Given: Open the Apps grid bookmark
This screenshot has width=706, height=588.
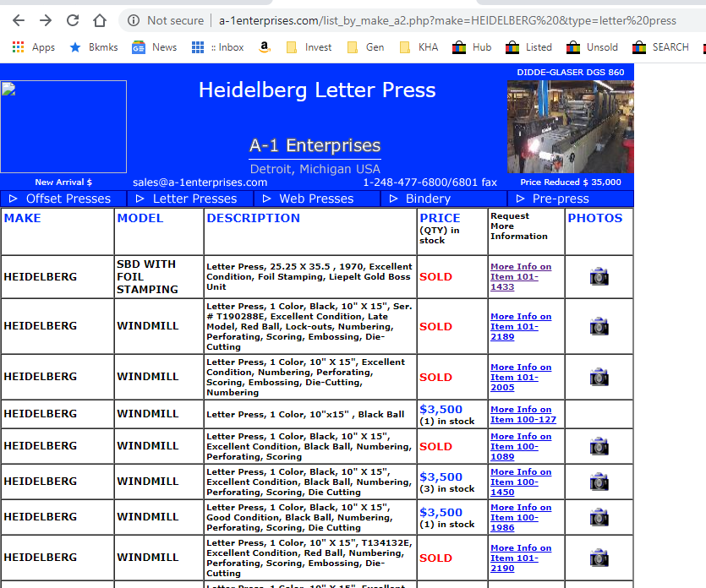Looking at the screenshot, I should [34, 47].
